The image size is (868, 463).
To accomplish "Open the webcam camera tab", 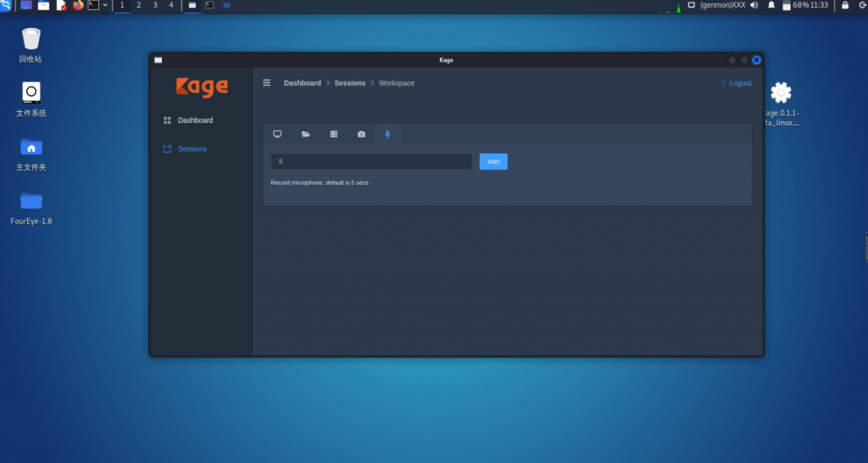I will [361, 134].
